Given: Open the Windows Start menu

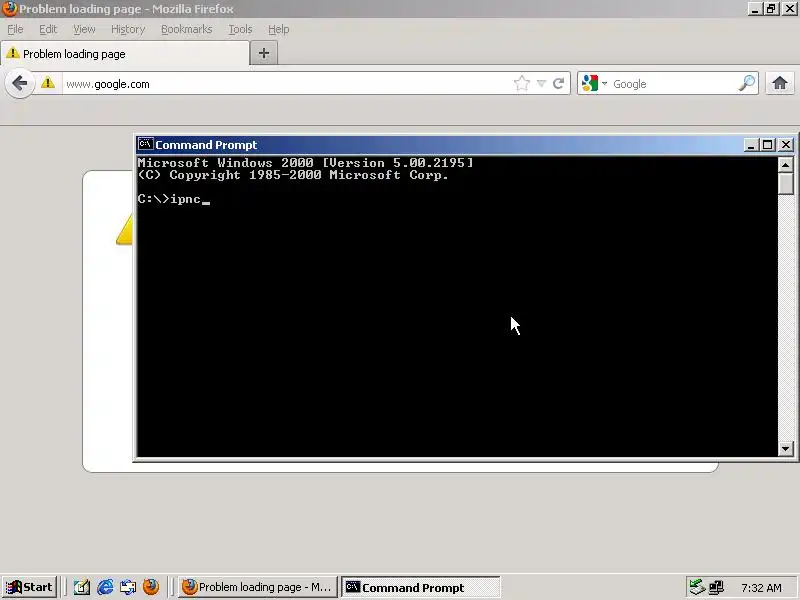Looking at the screenshot, I should (x=29, y=587).
